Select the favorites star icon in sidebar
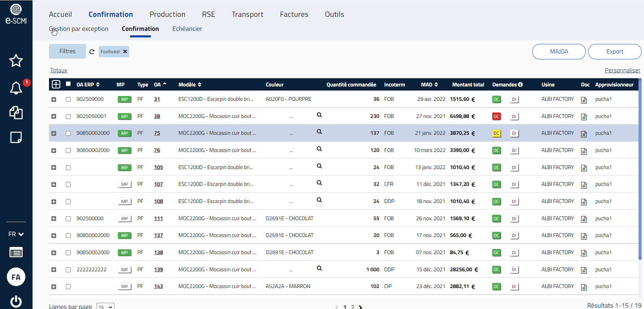644x309 pixels. [x=16, y=61]
